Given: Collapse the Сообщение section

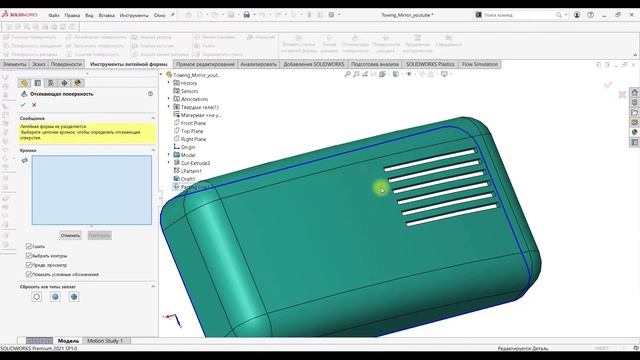Looking at the screenshot, I should click(x=153, y=118).
